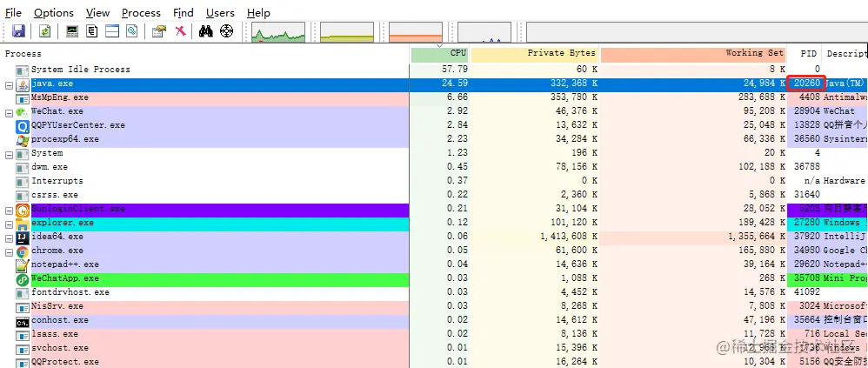Click the View DLLs/Handles toolbar icon
Screen dimensions: 868x368
coord(131,31)
